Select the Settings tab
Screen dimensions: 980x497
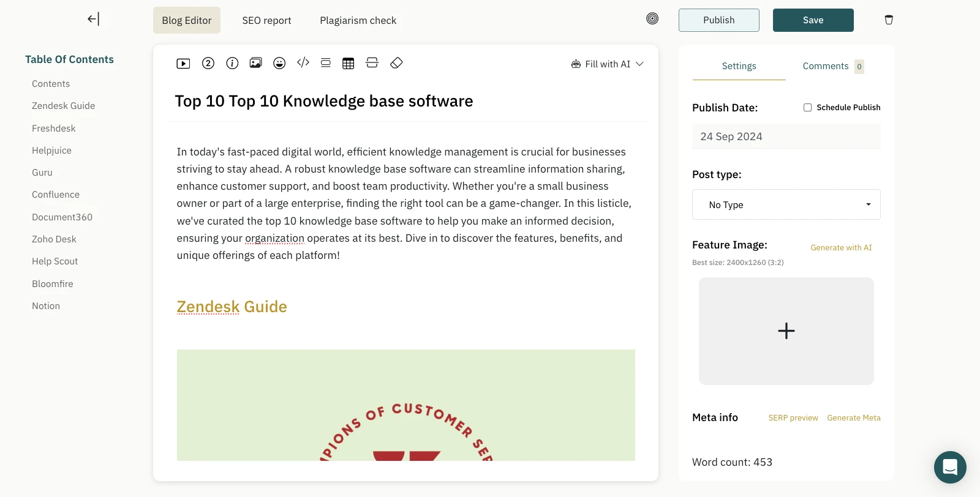(739, 66)
